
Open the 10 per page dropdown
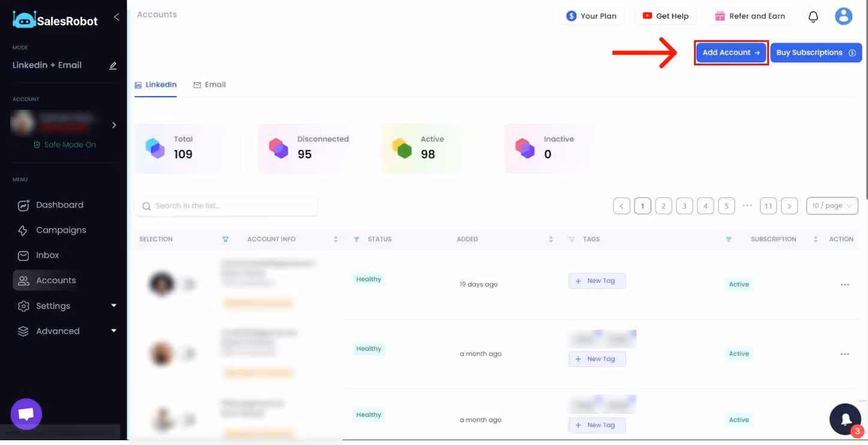coord(831,206)
